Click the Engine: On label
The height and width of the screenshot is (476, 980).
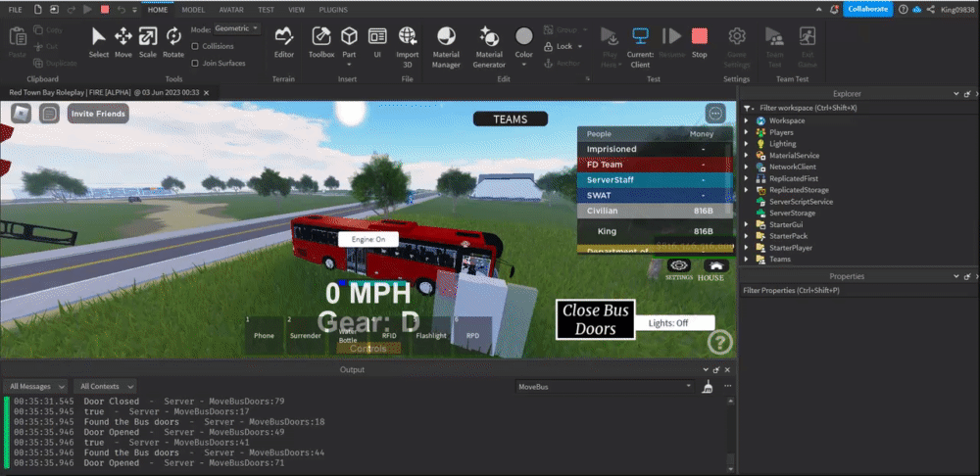[x=368, y=239]
